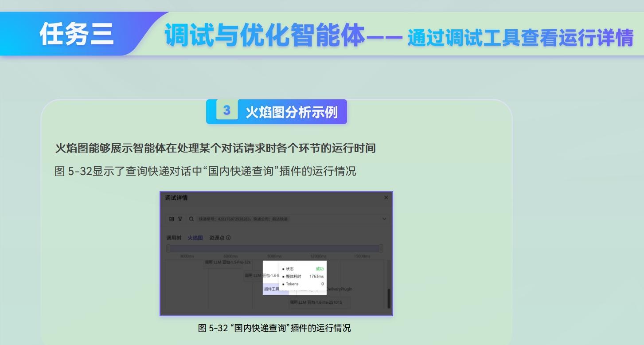Image resolution: width=644 pixels, height=345 pixels.
Task: Click the 12000ms time axis label
Action: tap(318, 256)
